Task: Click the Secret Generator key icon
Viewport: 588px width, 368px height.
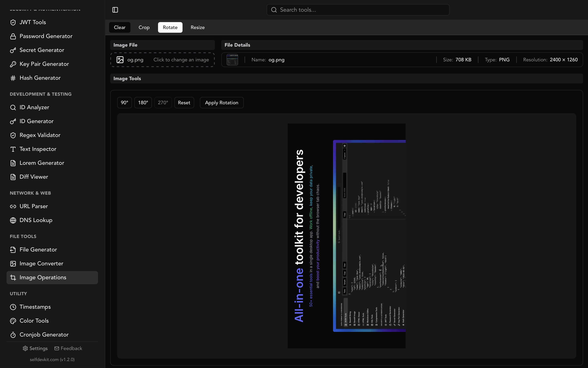Action: pos(13,50)
